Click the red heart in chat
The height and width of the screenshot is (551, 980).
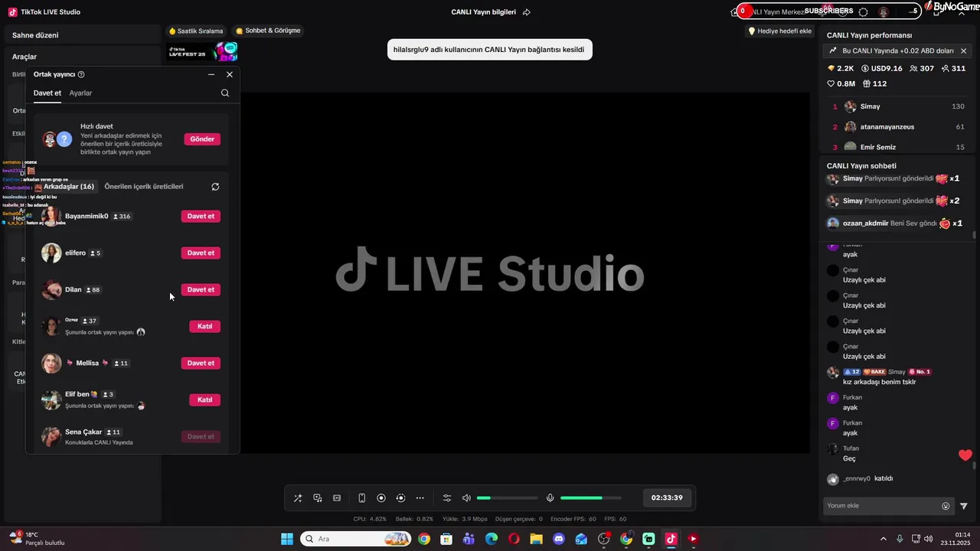point(965,455)
